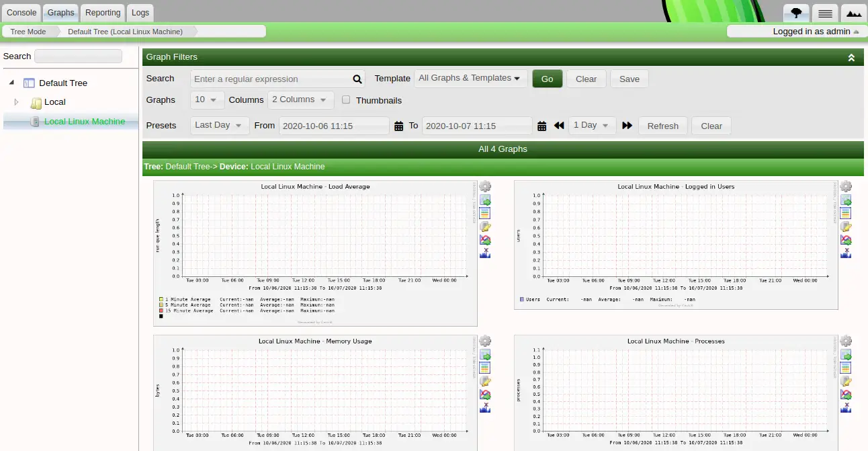Edit the Load Average graph pencil icon
The width and height of the screenshot is (868, 451).
(485, 227)
